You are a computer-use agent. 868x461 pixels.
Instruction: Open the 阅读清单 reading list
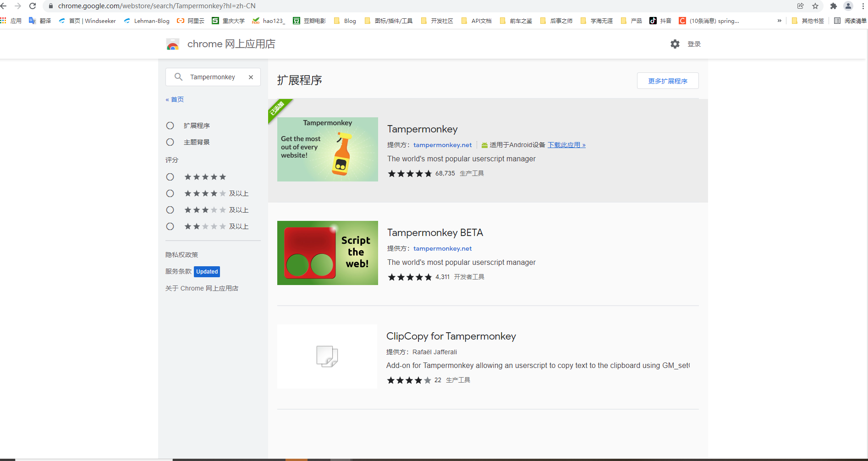pyautogui.click(x=850, y=21)
